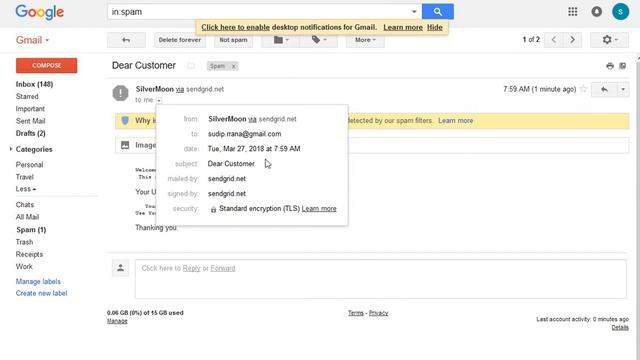This screenshot has width=640, height=360.
Task: Click the Compose button
Action: click(47, 65)
